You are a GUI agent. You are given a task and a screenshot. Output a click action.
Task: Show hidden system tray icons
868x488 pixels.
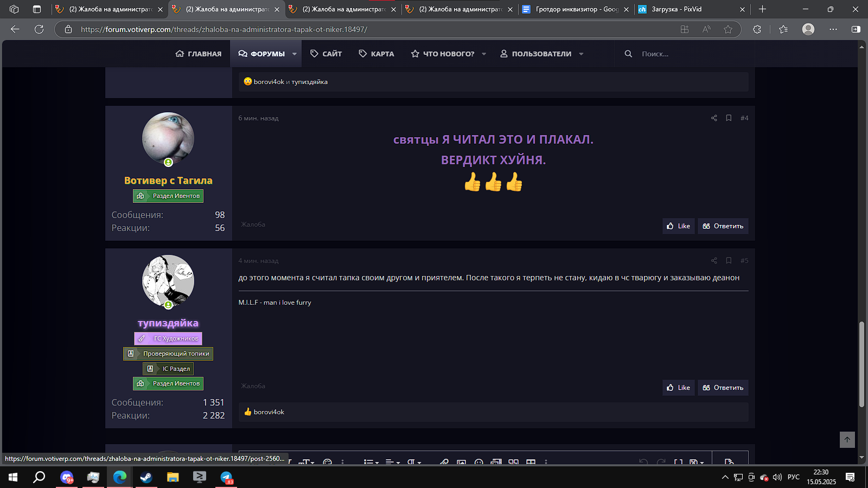coord(725,477)
